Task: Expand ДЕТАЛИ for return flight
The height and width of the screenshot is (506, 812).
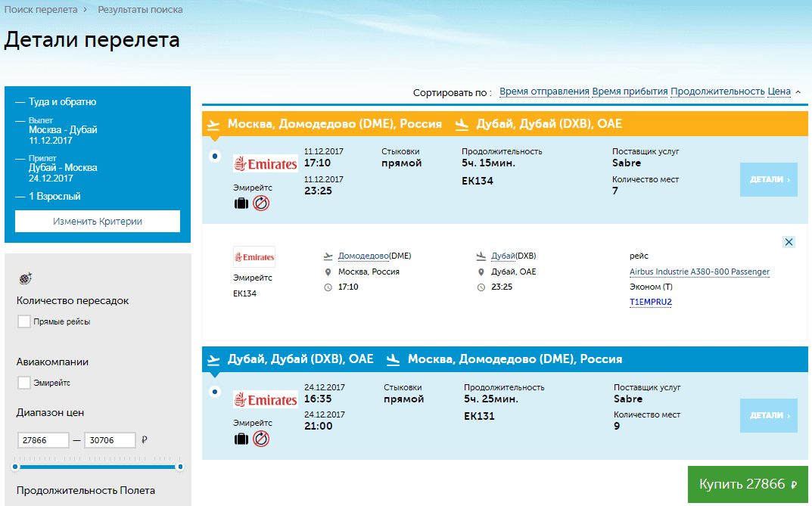Action: pos(768,415)
